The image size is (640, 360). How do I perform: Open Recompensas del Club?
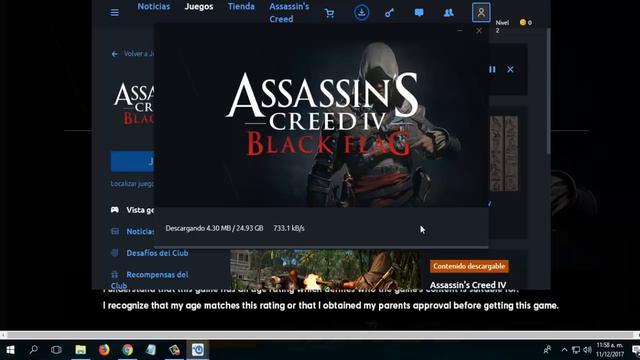(150, 280)
